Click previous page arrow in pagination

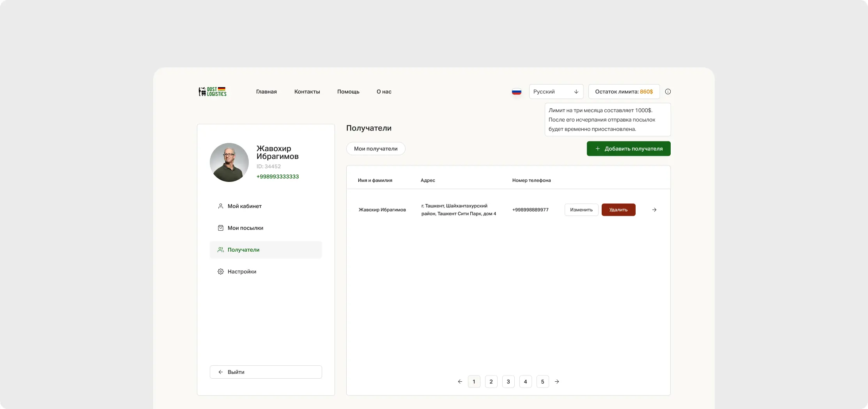(x=460, y=382)
